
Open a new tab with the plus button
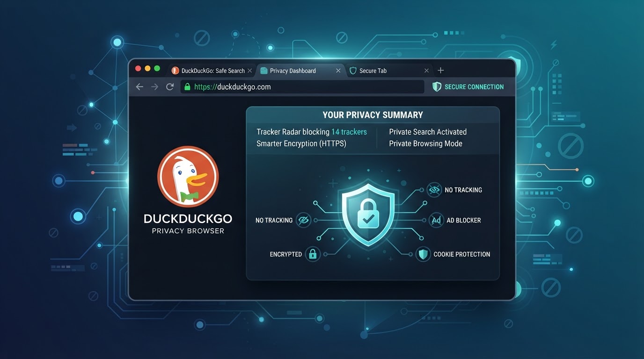pyautogui.click(x=440, y=71)
